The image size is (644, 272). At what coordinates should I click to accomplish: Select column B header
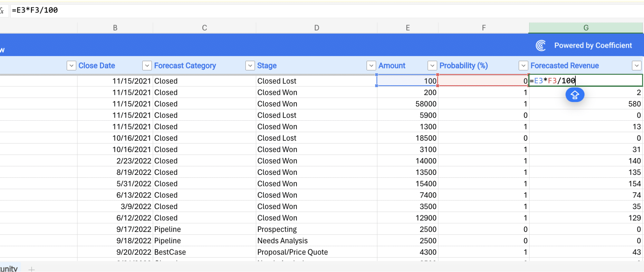(x=115, y=28)
